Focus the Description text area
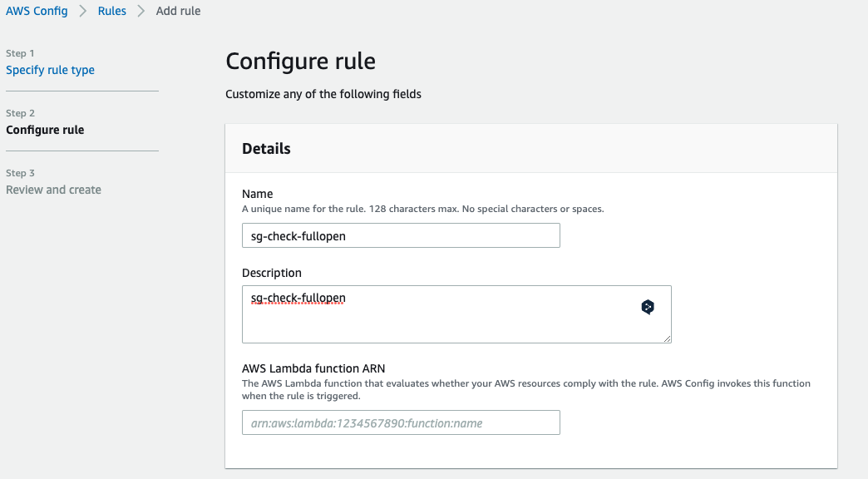 (x=456, y=314)
